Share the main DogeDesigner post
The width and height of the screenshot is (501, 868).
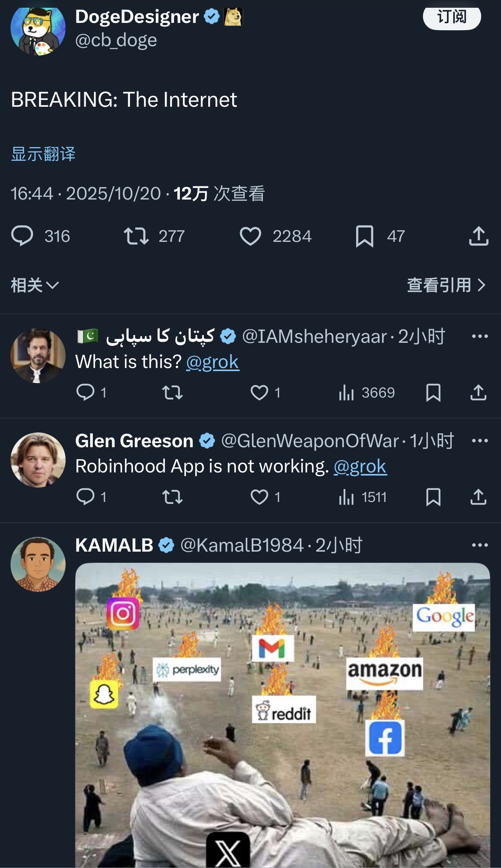(x=478, y=236)
